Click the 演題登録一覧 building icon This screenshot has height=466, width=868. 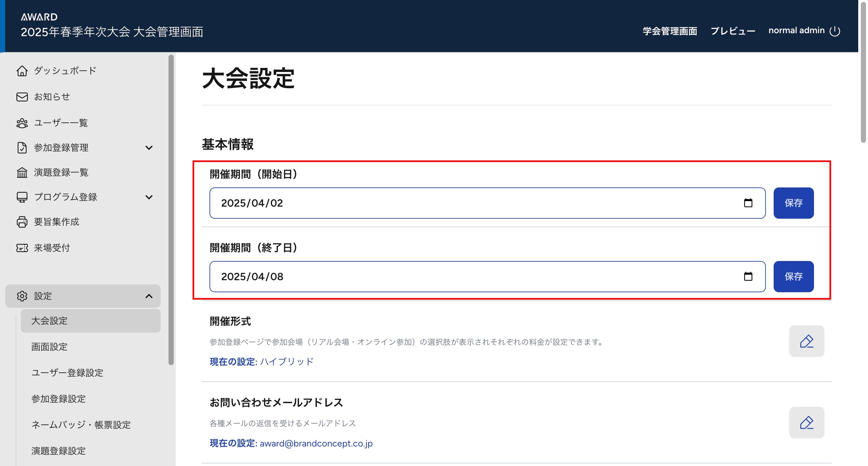pos(22,172)
